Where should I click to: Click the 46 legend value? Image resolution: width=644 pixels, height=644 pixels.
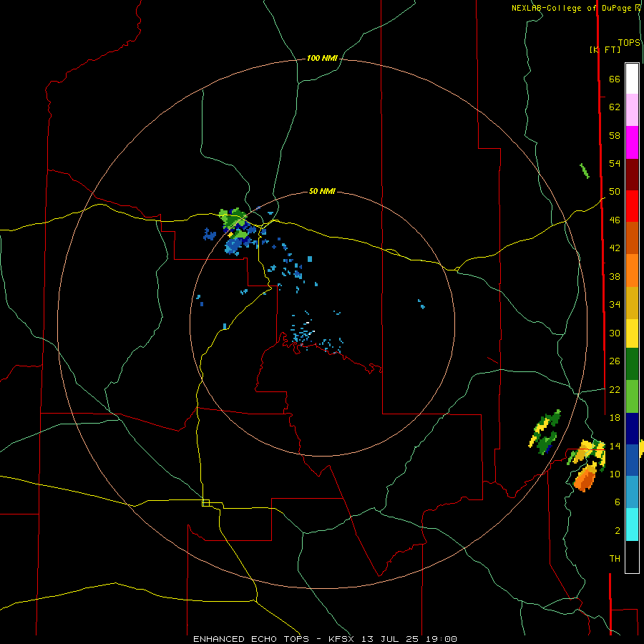tap(615, 220)
